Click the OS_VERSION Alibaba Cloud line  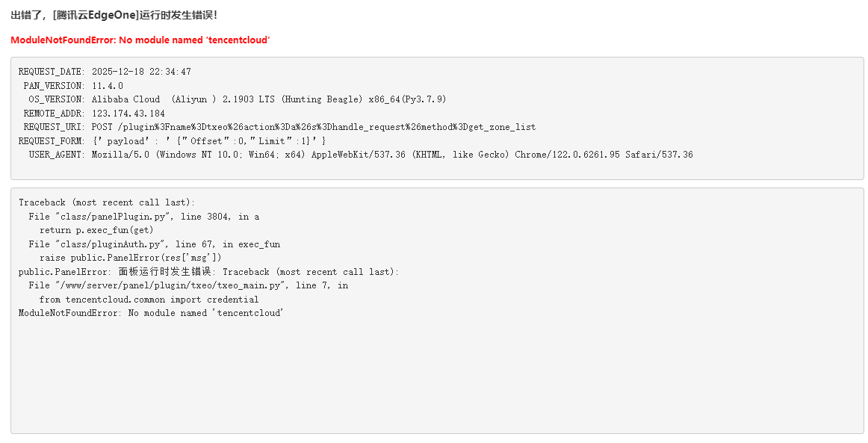tap(238, 99)
